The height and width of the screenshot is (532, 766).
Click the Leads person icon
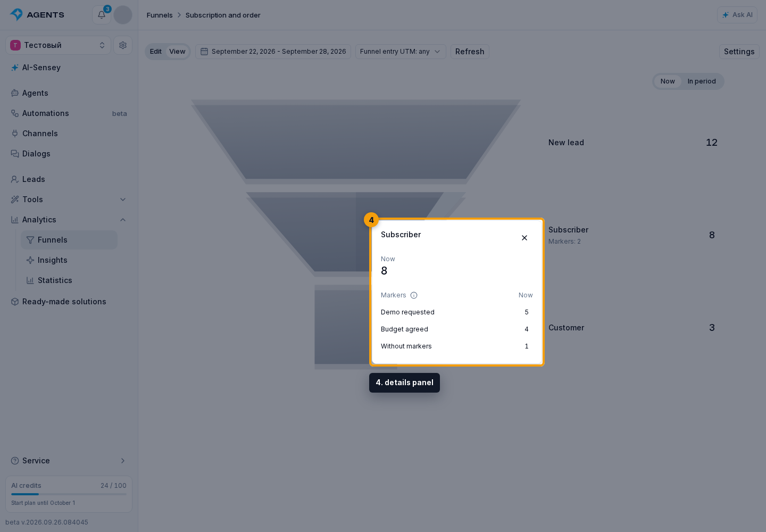coord(15,179)
